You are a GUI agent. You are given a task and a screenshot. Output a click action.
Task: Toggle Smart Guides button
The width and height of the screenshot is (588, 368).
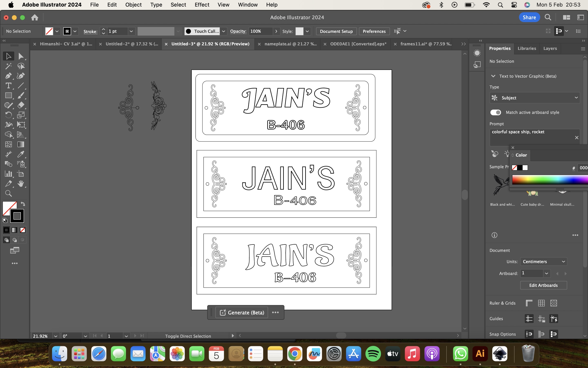click(x=554, y=319)
